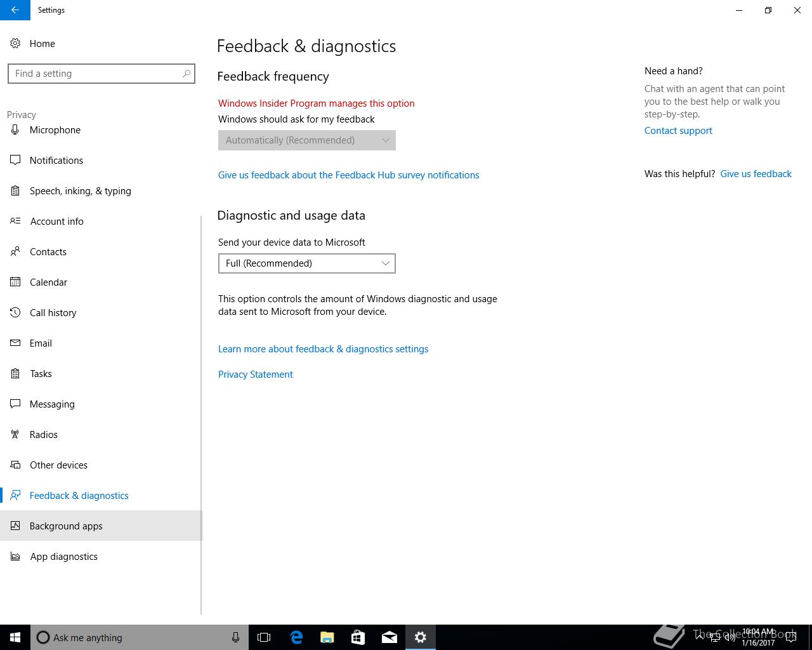Open Messaging privacy settings
This screenshot has height=650, width=812.
101,404
